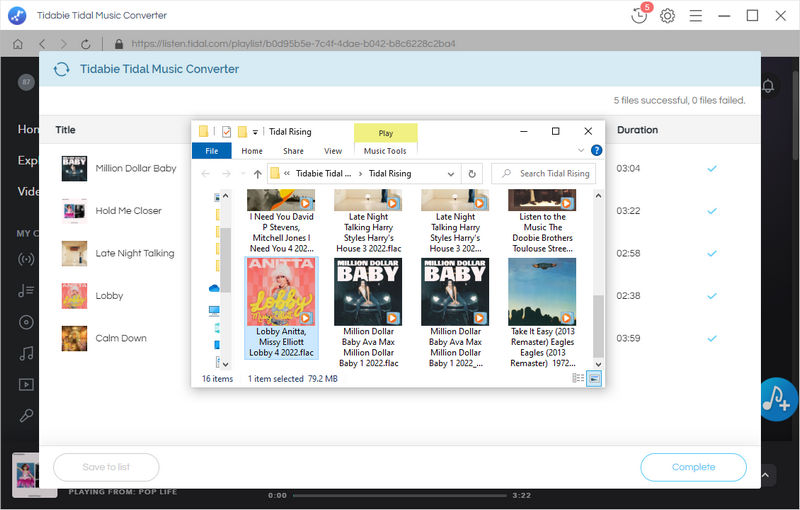Click This PC icon in navigation pane
Image resolution: width=800 pixels, height=510 pixels.
click(x=214, y=310)
